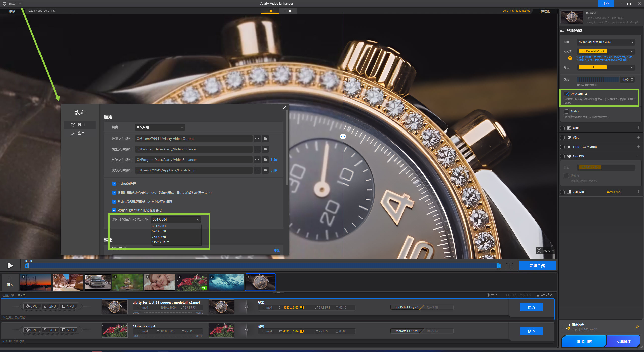644x352 pixels.
Task: Click the 匯入 plus icon
Action: pyautogui.click(x=10, y=279)
